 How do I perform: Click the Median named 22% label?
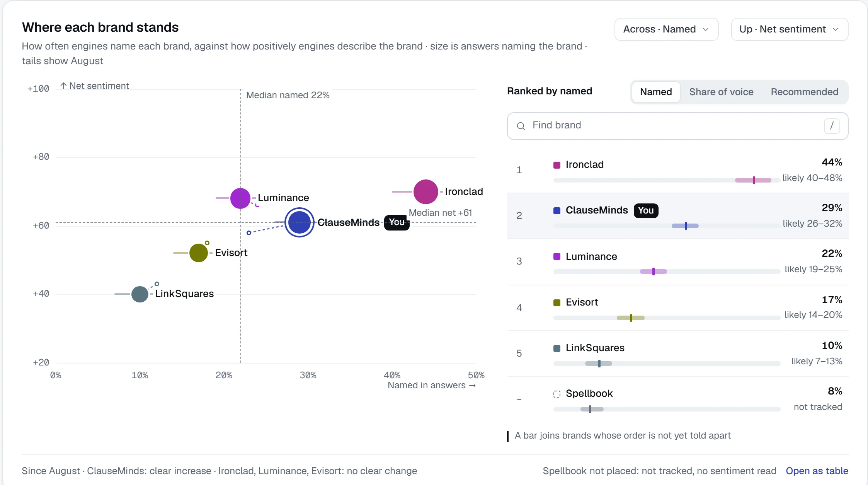pyautogui.click(x=288, y=95)
